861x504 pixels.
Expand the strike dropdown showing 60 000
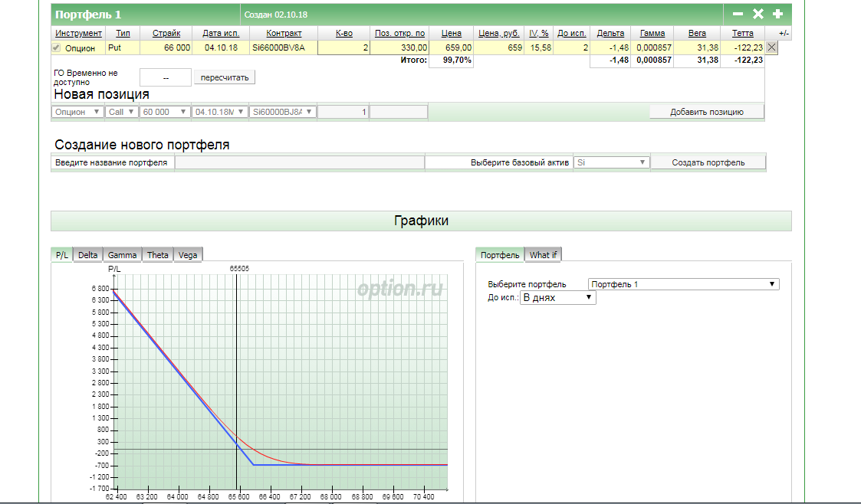pos(165,112)
